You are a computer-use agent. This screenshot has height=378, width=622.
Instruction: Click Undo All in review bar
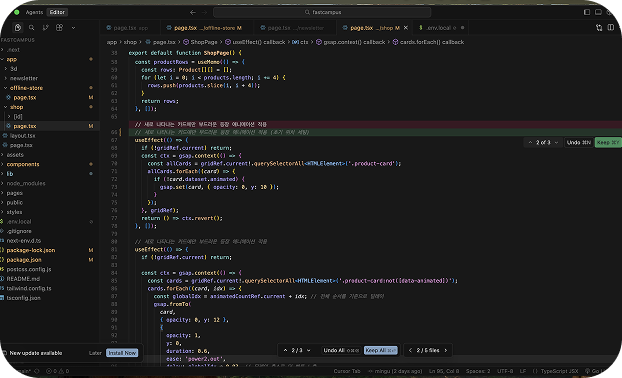click(x=341, y=350)
